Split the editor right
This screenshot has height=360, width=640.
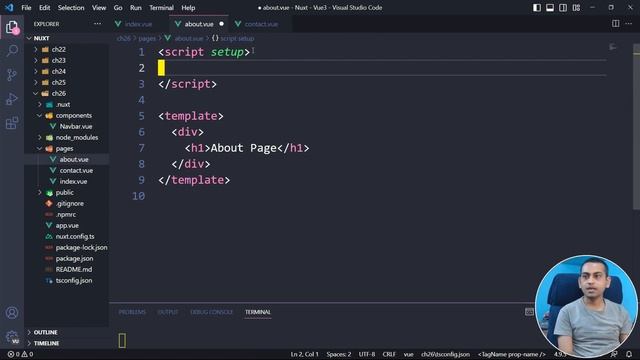(616, 24)
